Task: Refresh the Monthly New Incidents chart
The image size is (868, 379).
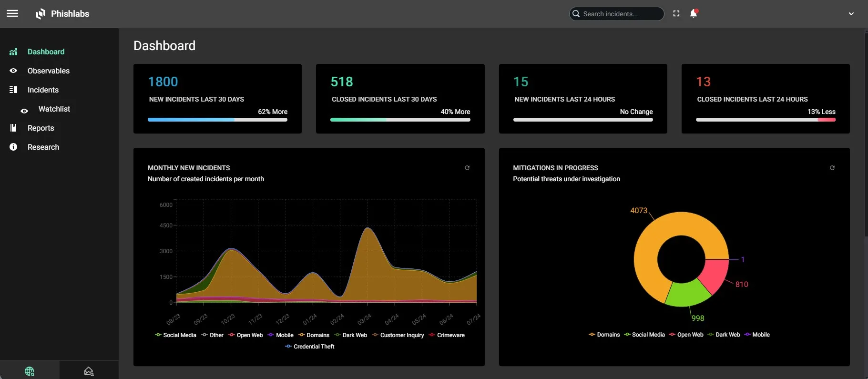Action: coord(467,168)
